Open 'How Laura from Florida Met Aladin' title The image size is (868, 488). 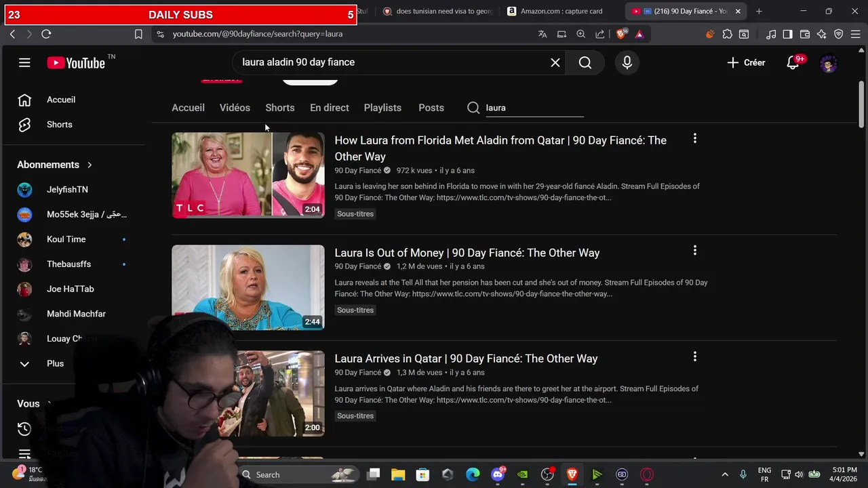click(x=500, y=148)
